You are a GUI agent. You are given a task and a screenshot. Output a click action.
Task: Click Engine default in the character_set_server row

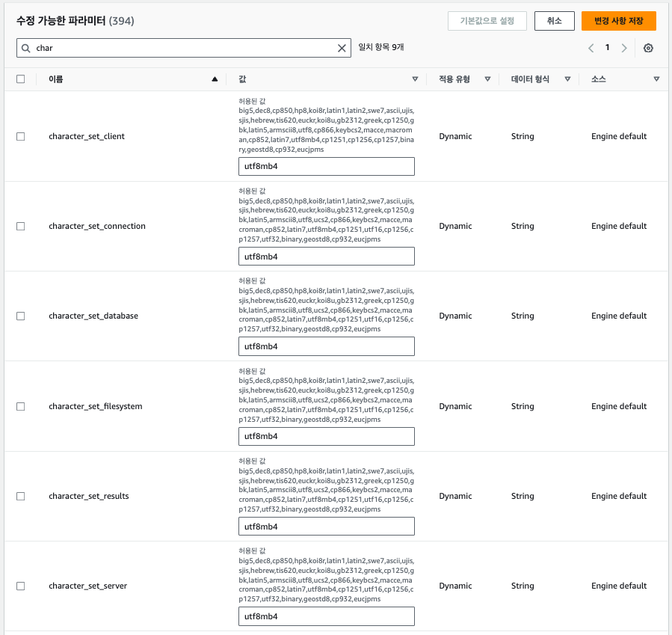point(619,586)
